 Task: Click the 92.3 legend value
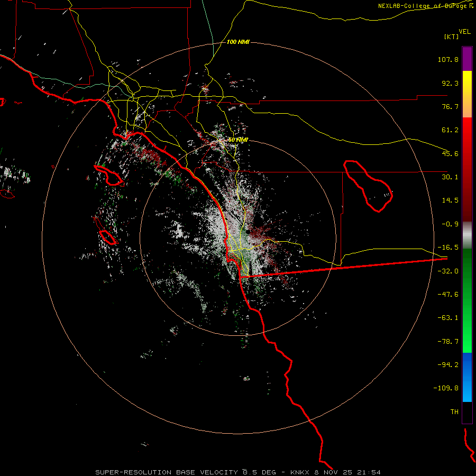click(x=450, y=83)
